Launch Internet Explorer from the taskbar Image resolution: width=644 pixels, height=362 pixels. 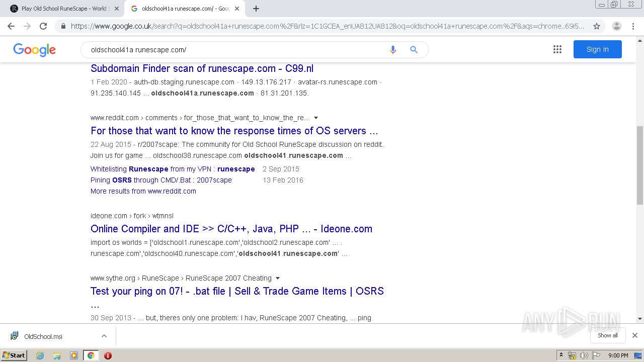40,355
